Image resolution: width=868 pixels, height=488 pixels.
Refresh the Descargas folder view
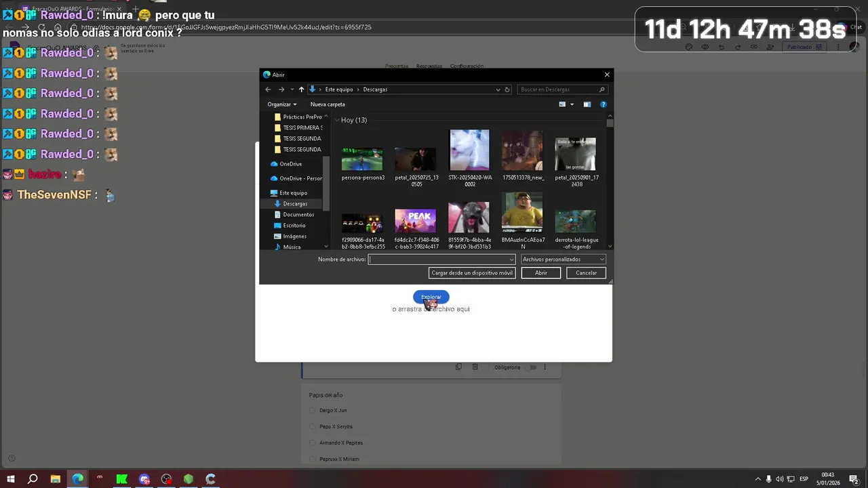tap(507, 89)
